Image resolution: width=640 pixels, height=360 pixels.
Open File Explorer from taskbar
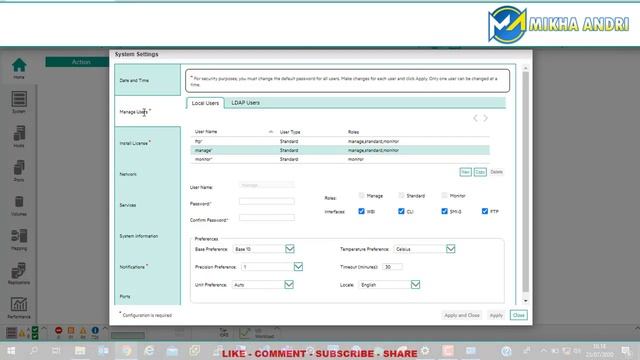point(80,351)
